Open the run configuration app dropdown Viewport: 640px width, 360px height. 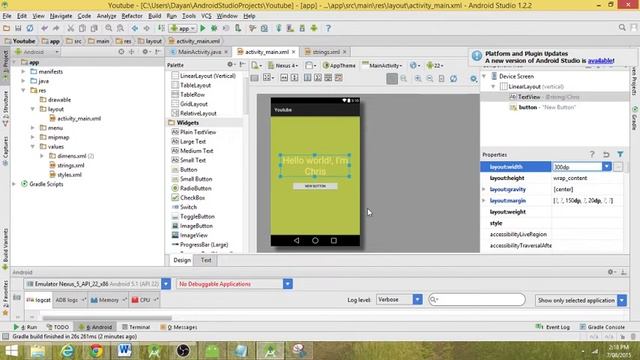183,28
